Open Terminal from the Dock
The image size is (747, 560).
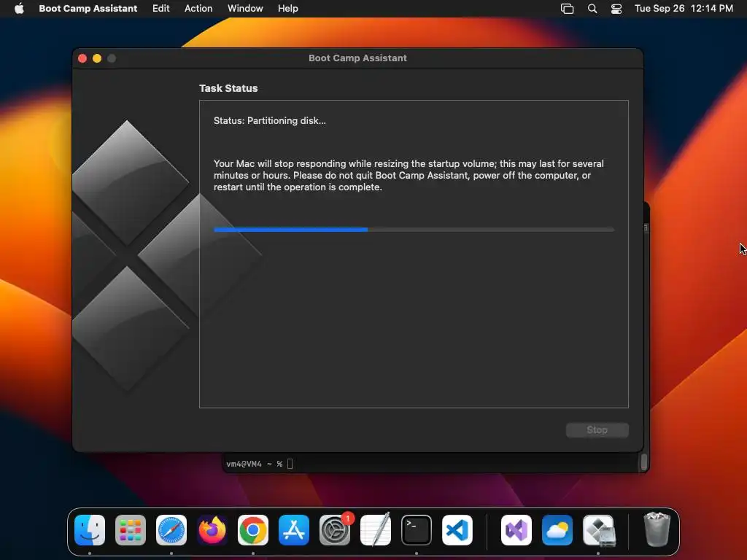point(417,530)
